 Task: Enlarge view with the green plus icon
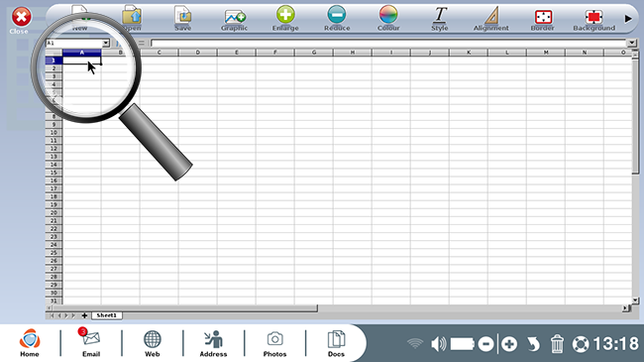(x=285, y=15)
